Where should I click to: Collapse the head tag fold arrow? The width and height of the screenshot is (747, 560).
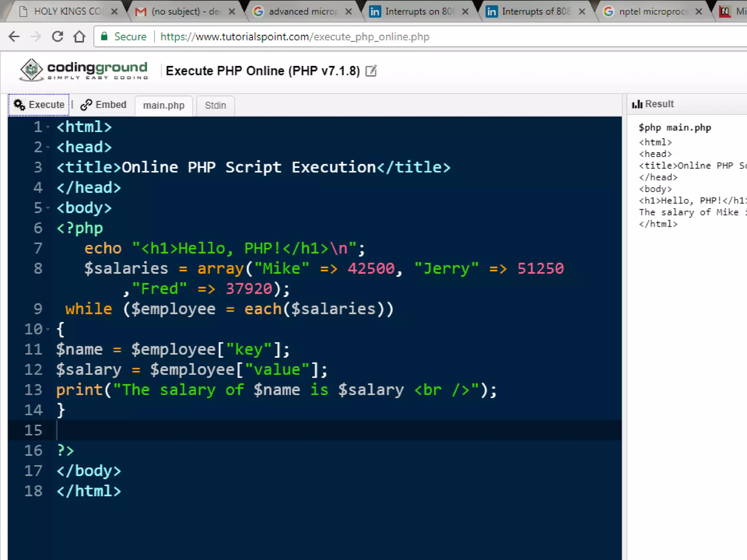click(48, 147)
